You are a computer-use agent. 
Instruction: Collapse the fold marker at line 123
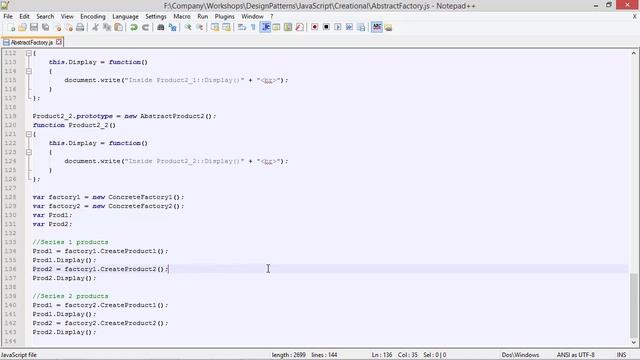point(29,152)
